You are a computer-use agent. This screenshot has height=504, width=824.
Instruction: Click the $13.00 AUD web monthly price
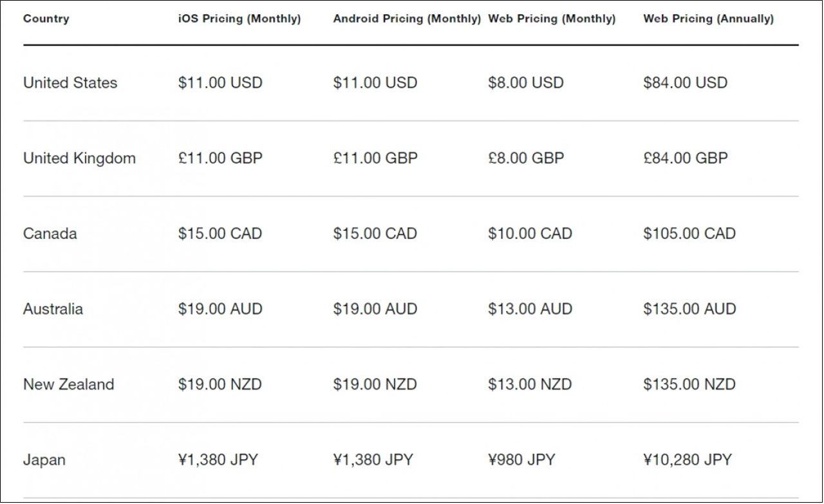(x=530, y=309)
